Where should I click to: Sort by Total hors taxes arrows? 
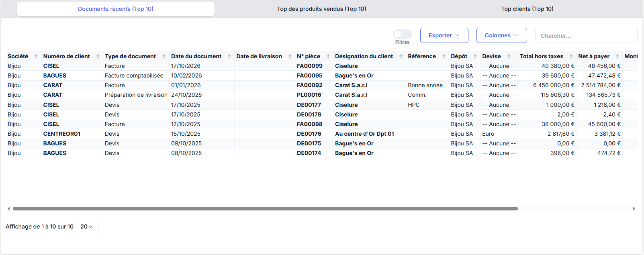571,56
